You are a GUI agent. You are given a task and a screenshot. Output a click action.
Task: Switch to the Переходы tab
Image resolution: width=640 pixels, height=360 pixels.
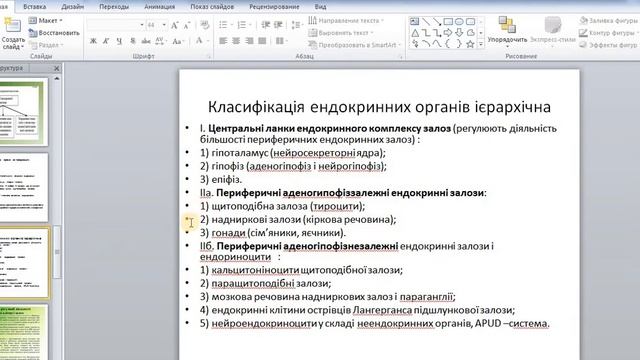coord(114,7)
